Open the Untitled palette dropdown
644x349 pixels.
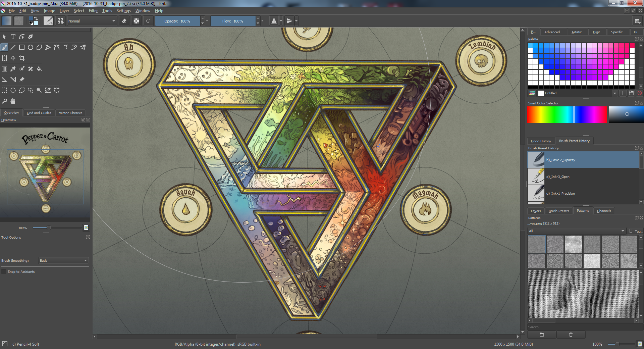(x=577, y=93)
